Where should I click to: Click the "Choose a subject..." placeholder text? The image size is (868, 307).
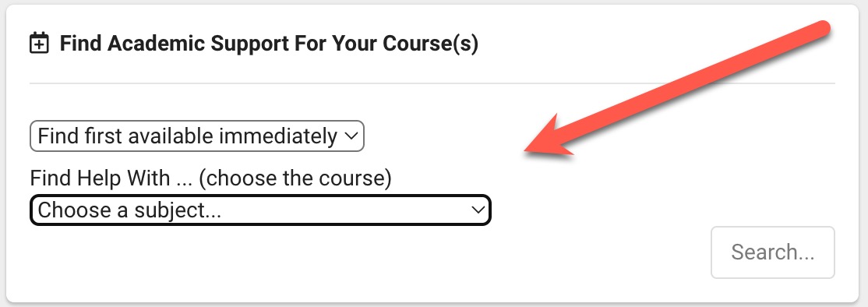129,210
